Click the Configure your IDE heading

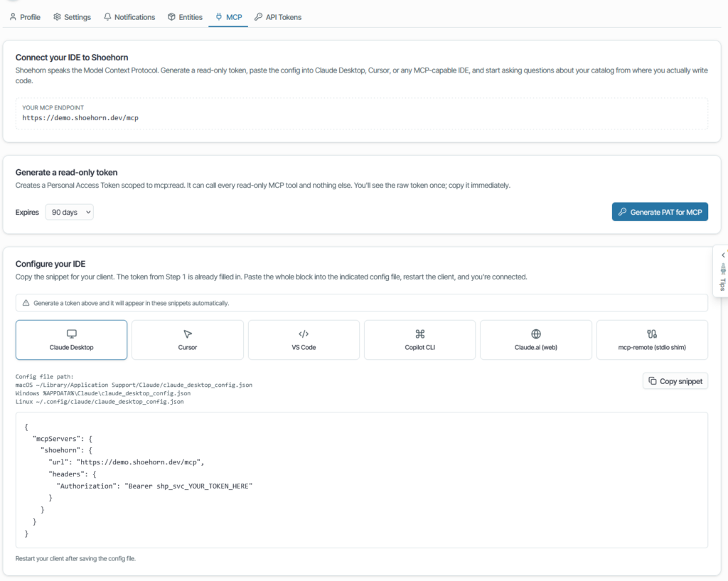click(x=50, y=264)
